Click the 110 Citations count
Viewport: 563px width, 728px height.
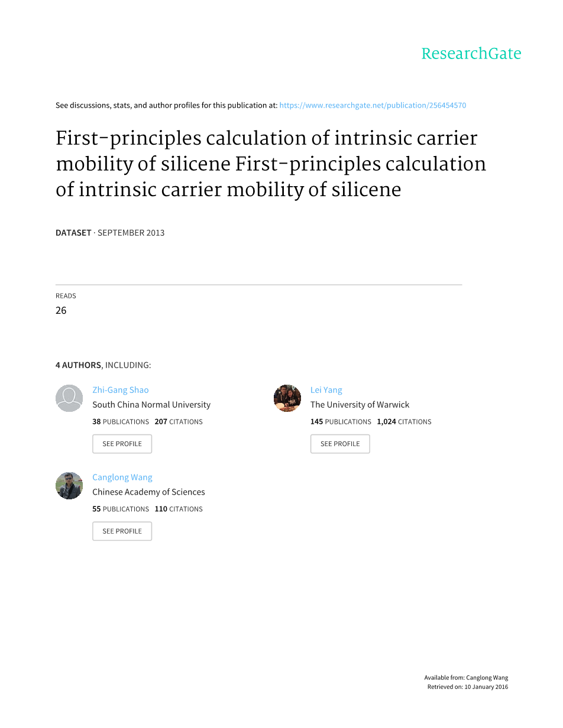[x=179, y=509]
